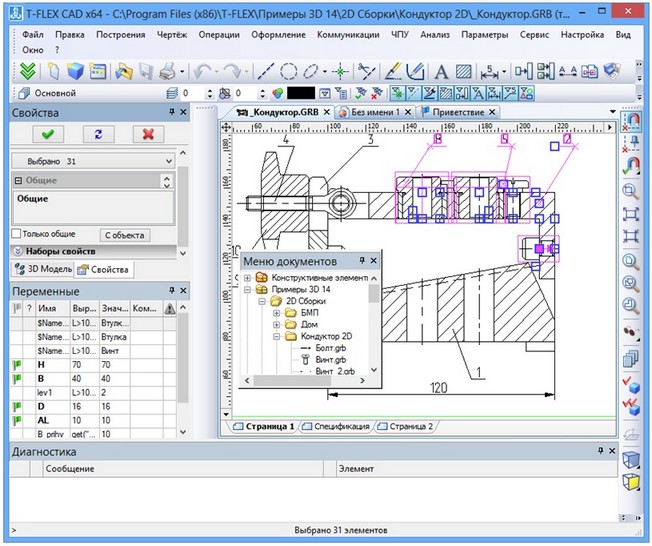Close the Диагностика panel
The image size is (652, 546).
coord(612,451)
